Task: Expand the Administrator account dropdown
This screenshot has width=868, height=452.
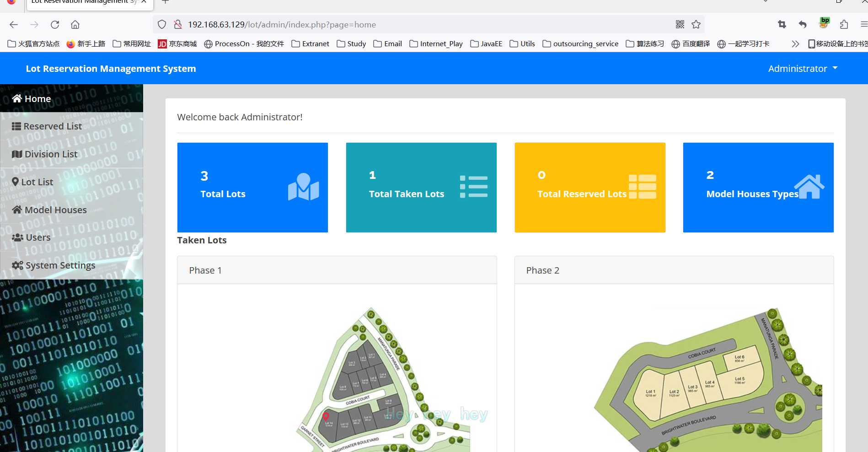Action: tap(803, 69)
